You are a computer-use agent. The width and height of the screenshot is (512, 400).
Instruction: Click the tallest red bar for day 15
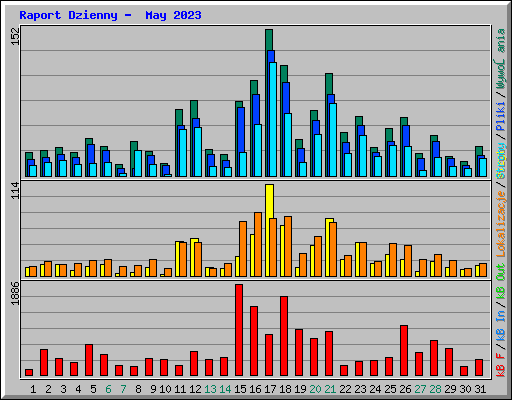pos(239,330)
